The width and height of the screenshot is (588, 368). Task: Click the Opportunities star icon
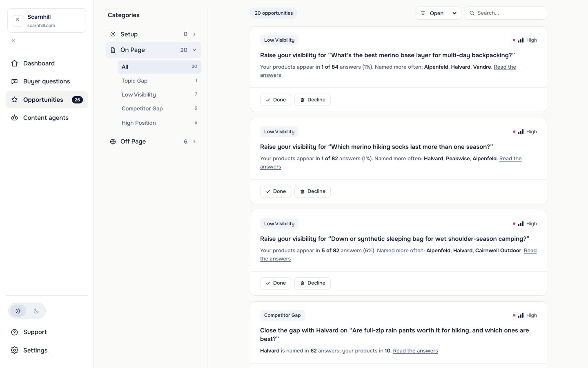pos(14,100)
